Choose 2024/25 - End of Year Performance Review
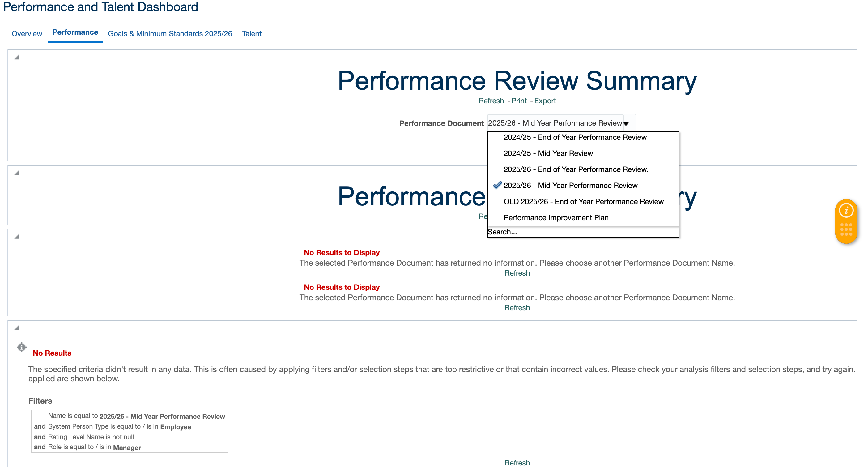 (x=575, y=137)
